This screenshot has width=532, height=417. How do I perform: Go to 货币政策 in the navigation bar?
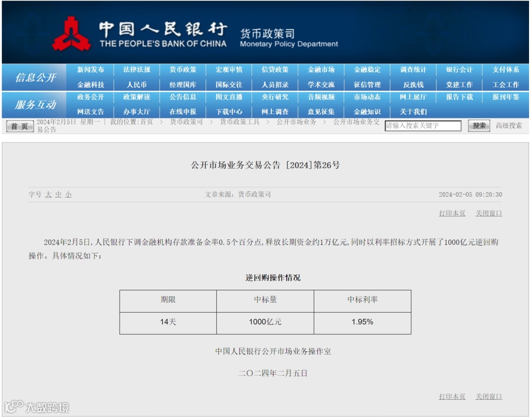tap(183, 69)
